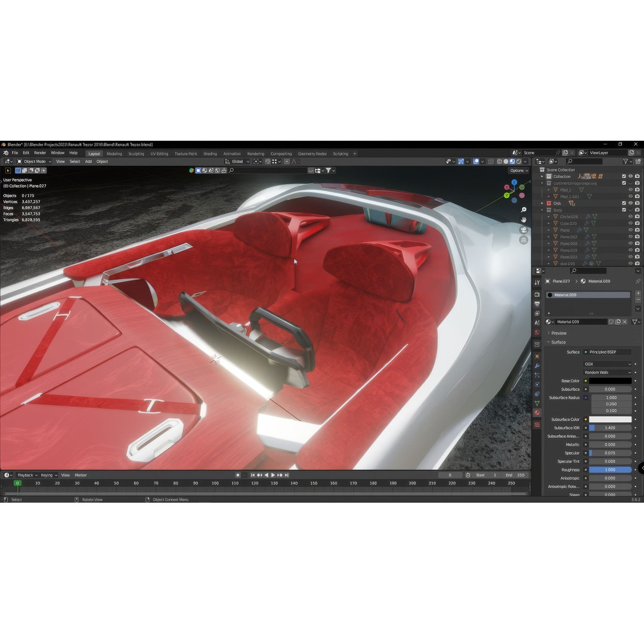Open the View Layer properties tab
644x644 pixels.
tap(537, 314)
